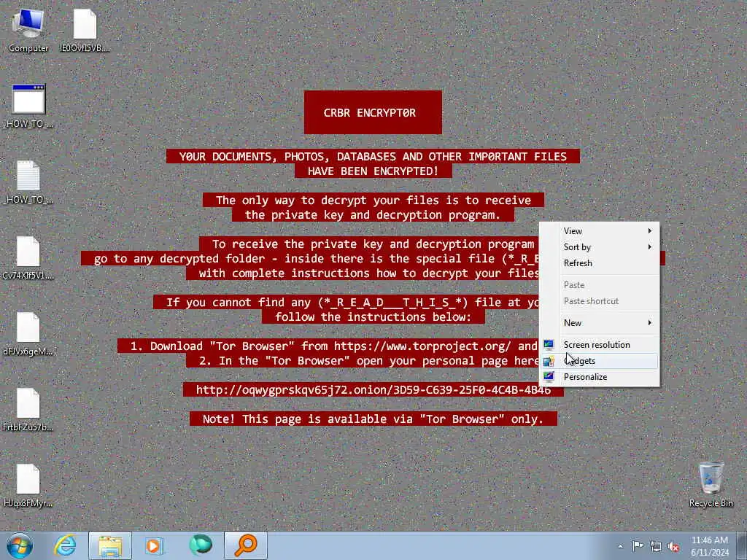Click "HAVE BEEN ENCRYPTED!" text
The height and width of the screenshot is (560, 747).
pyautogui.click(x=373, y=171)
